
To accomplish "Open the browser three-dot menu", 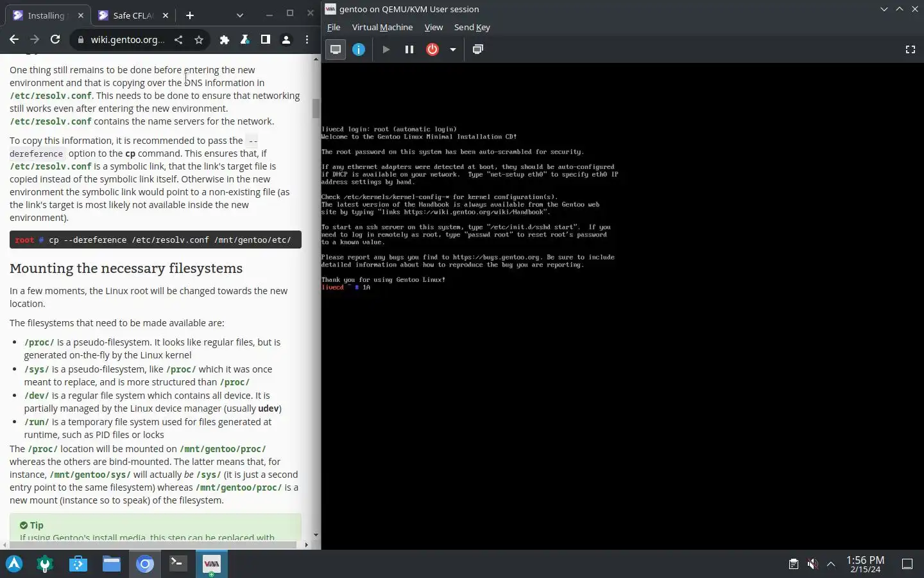I will (307, 40).
